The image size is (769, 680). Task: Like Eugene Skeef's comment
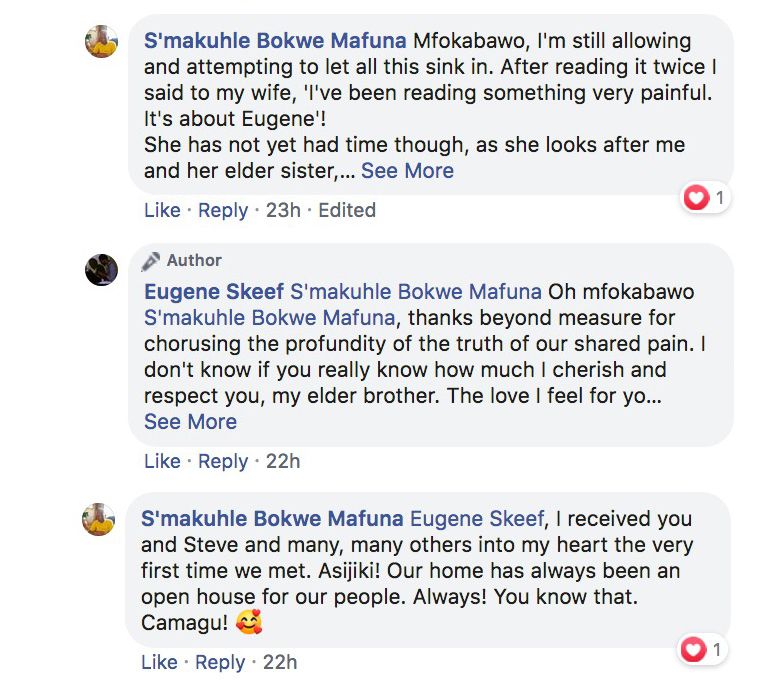point(162,462)
